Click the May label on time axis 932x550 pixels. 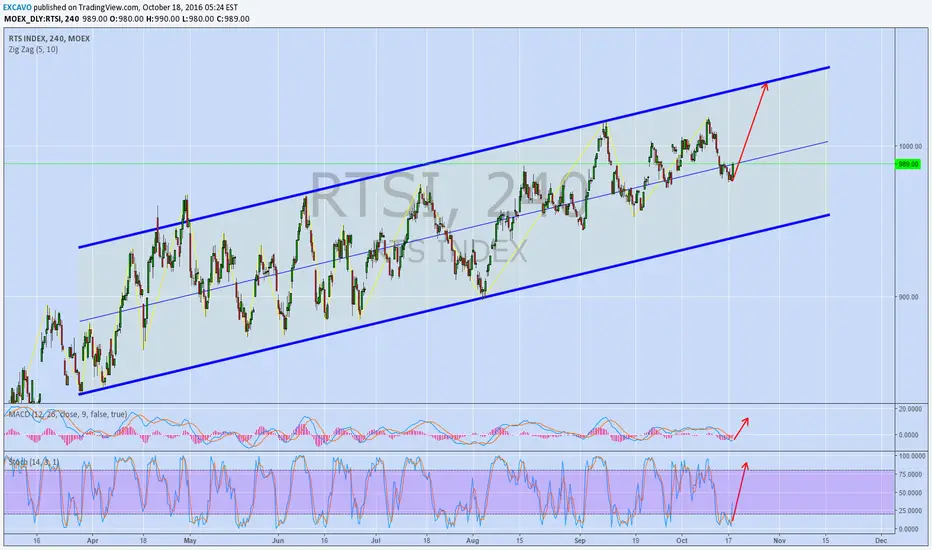(190, 540)
